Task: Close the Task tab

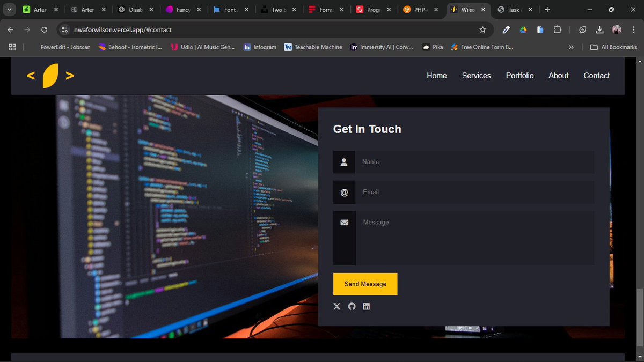Action: [x=531, y=10]
